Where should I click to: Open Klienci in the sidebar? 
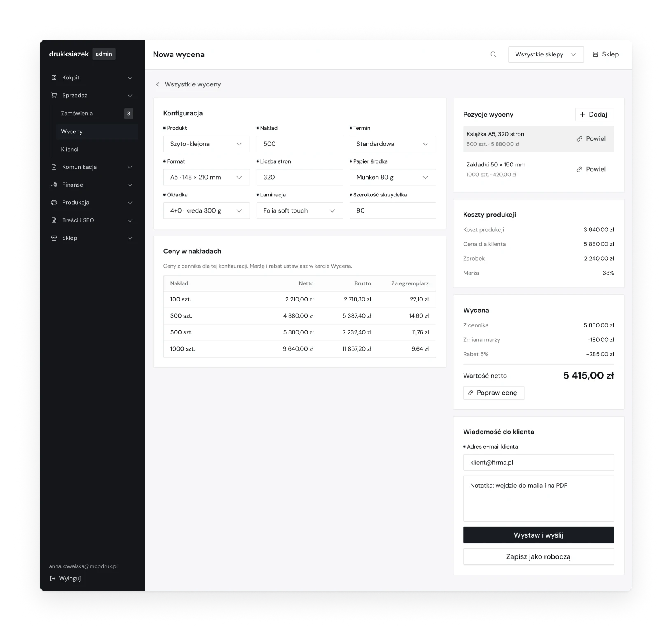pyautogui.click(x=97, y=149)
